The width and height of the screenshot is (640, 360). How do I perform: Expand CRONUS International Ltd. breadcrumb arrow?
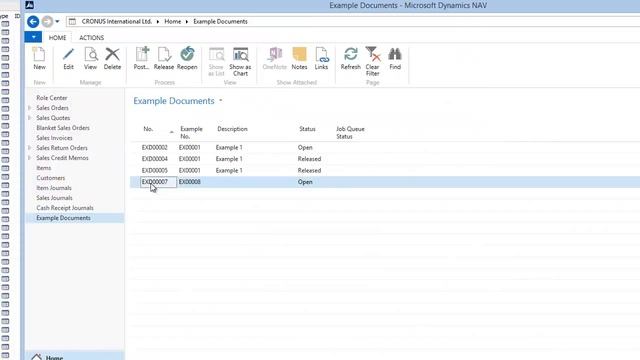coord(158,22)
